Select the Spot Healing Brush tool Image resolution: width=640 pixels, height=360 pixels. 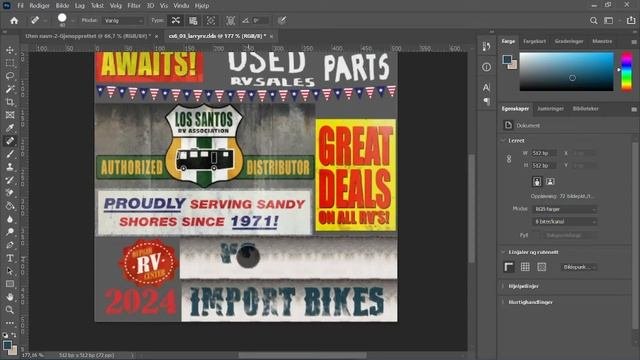(10, 141)
